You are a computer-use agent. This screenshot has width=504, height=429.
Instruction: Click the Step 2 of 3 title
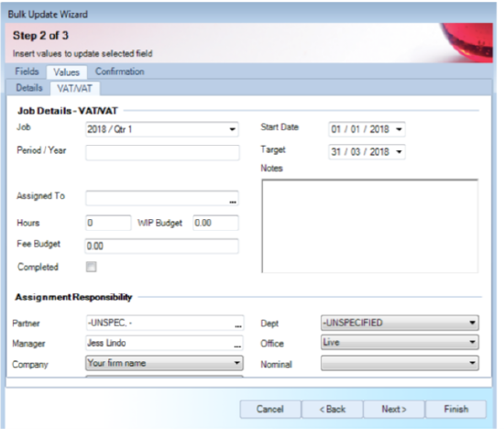click(x=40, y=36)
